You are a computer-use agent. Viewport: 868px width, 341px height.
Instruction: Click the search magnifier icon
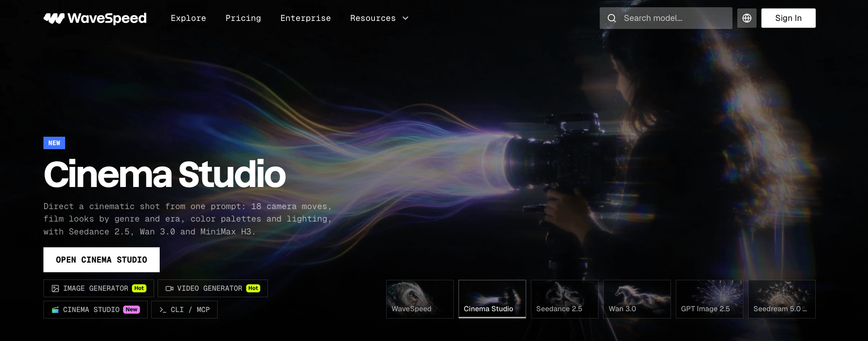click(612, 18)
